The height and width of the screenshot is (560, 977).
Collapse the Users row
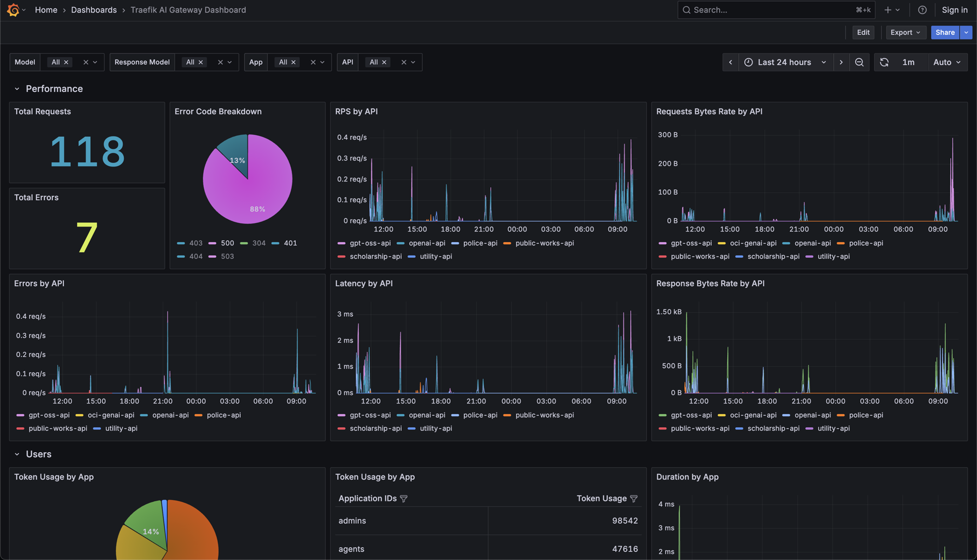17,454
